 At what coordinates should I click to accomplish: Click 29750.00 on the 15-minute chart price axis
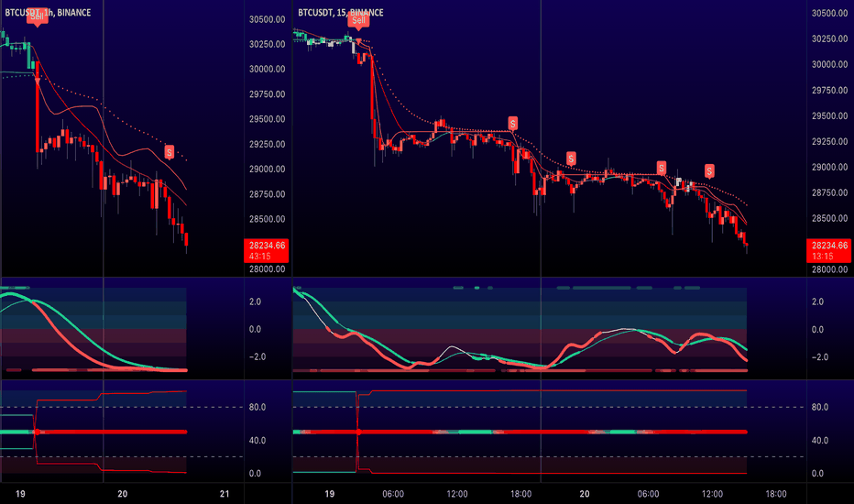pos(829,90)
